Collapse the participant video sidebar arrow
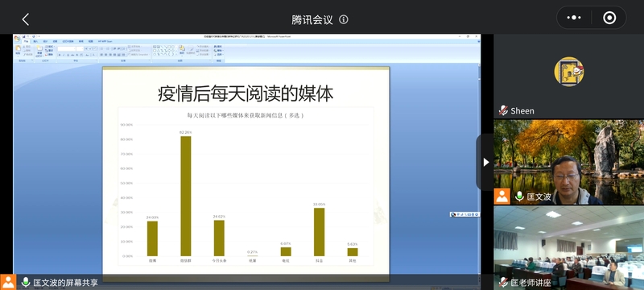Image resolution: width=644 pixels, height=290 pixels. 486,162
